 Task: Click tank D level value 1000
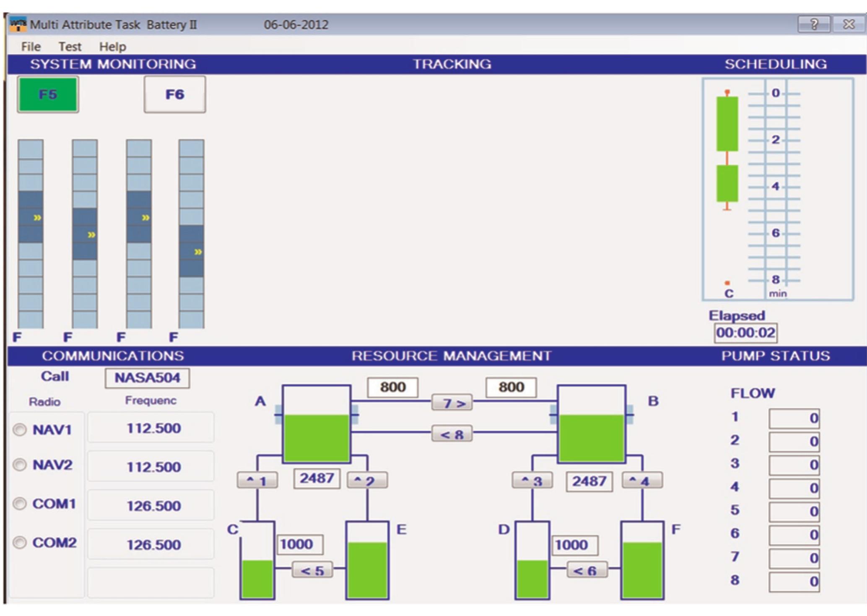(x=575, y=545)
